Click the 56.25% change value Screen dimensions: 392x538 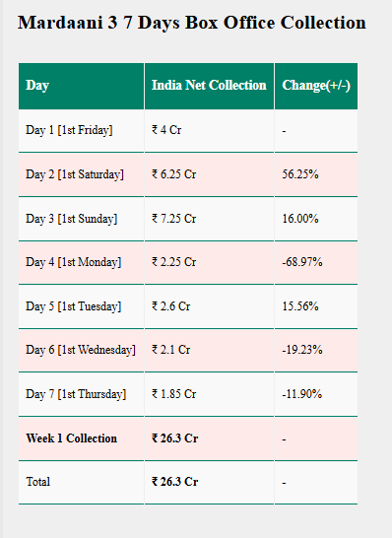pos(300,174)
